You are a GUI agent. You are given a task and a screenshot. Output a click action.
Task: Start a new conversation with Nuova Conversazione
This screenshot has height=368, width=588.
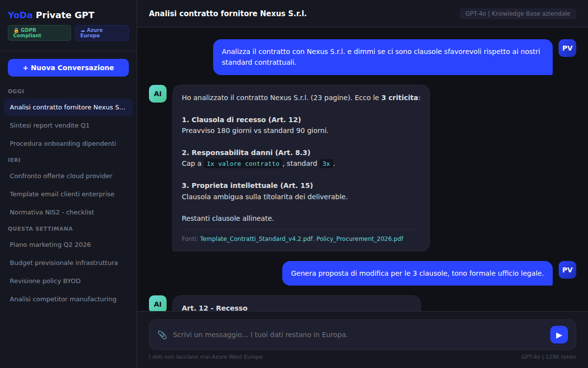(x=68, y=68)
